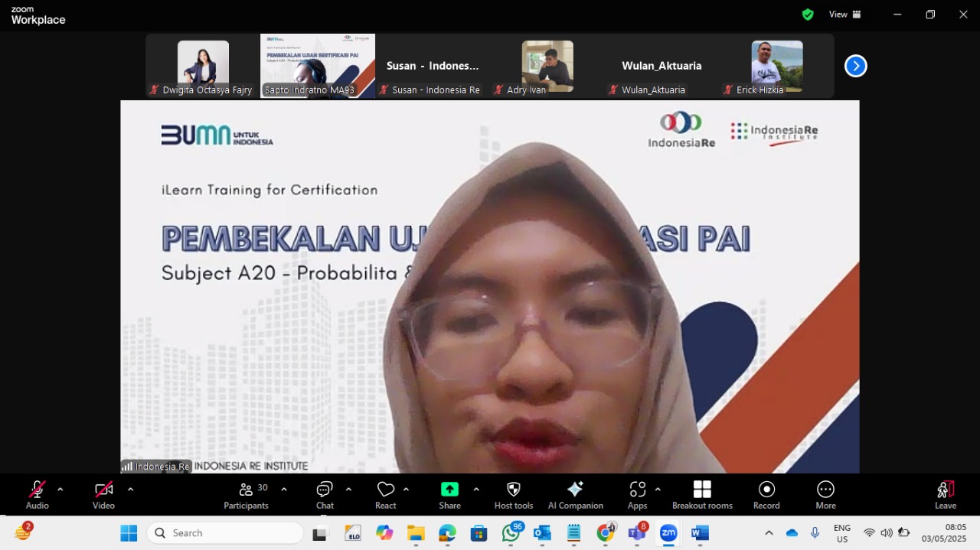Select Adry Ivan's video thumbnail

click(x=547, y=67)
